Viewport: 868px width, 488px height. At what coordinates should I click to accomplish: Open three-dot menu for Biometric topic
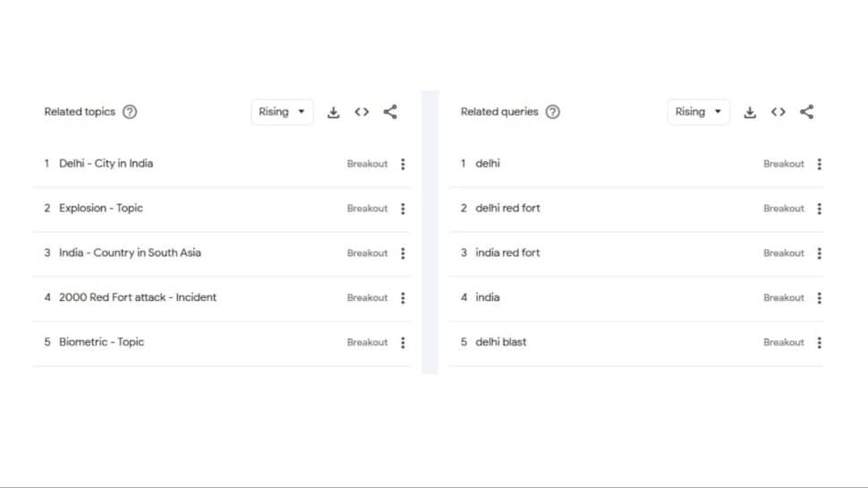[x=403, y=342]
